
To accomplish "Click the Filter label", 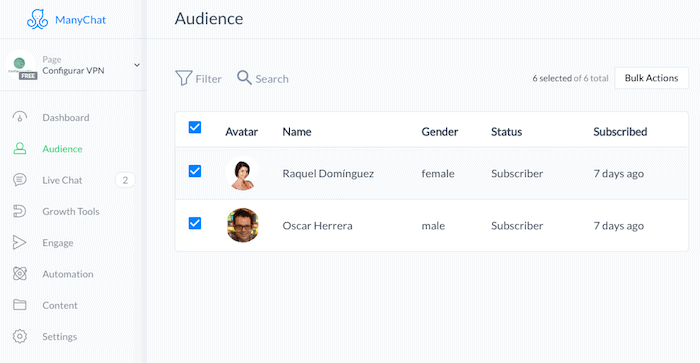I will click(208, 79).
